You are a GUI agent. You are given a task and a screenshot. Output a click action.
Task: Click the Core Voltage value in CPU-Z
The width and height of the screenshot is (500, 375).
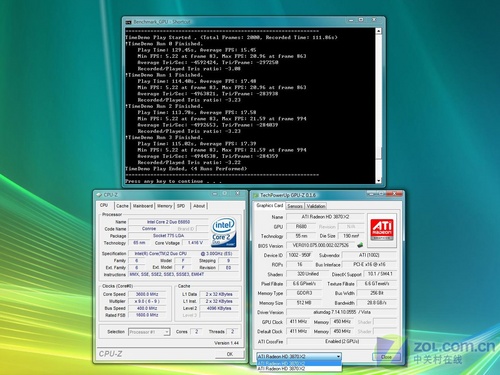pyautogui.click(x=195, y=243)
